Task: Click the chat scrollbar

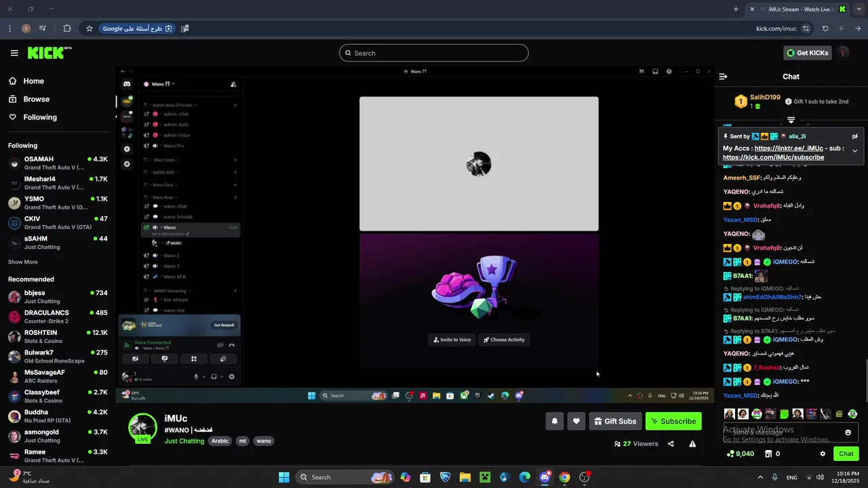Action: 865,381
